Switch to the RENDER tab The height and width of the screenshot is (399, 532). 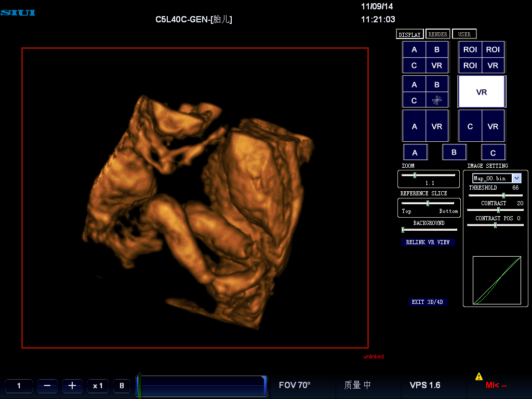click(x=438, y=34)
